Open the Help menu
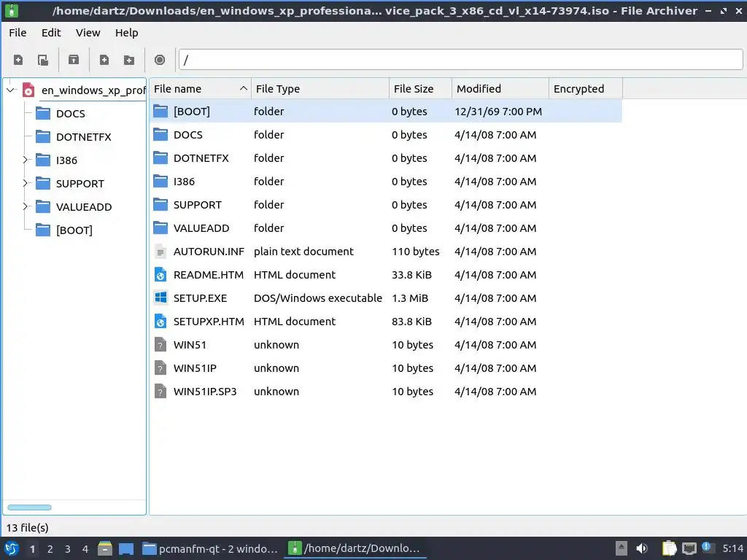This screenshot has height=560, width=747. [x=127, y=33]
